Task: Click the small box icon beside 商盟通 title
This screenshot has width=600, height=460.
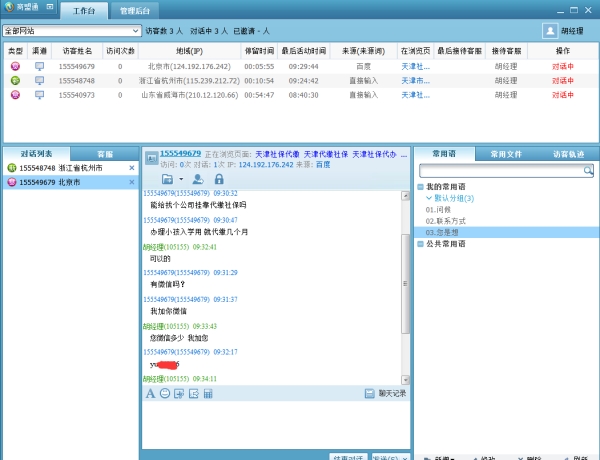Action: pyautogui.click(x=50, y=7)
